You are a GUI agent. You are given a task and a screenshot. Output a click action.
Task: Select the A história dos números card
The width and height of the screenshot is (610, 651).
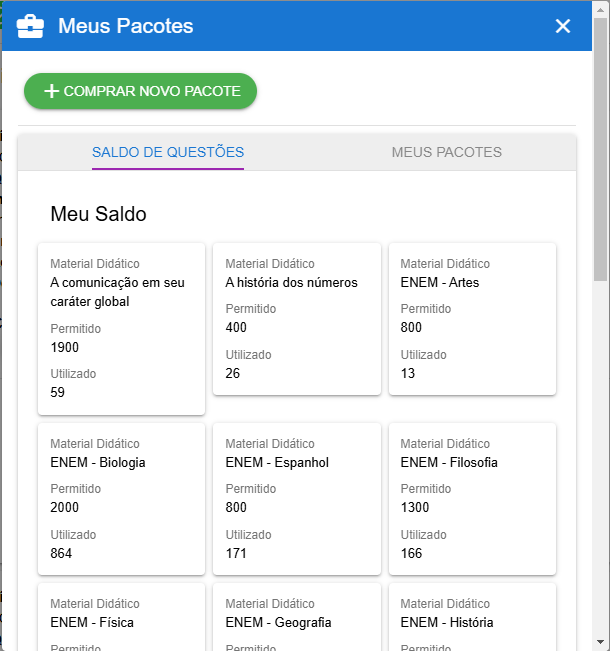coord(297,318)
